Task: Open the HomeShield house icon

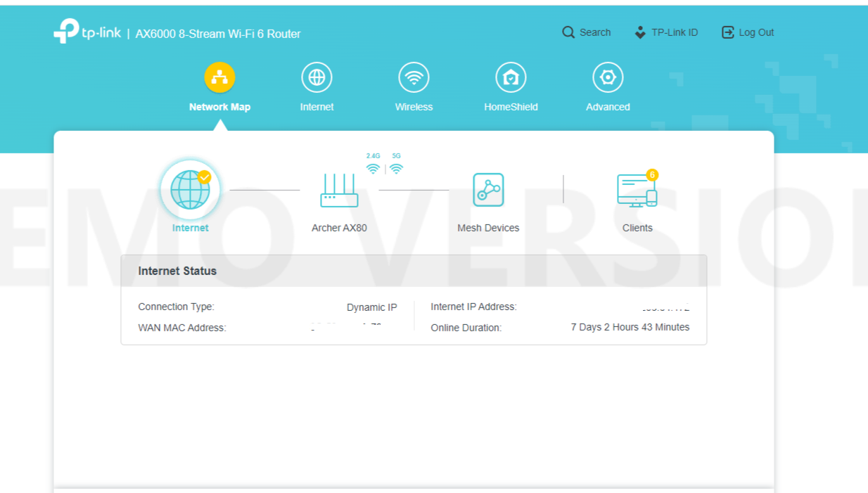Action: tap(511, 77)
